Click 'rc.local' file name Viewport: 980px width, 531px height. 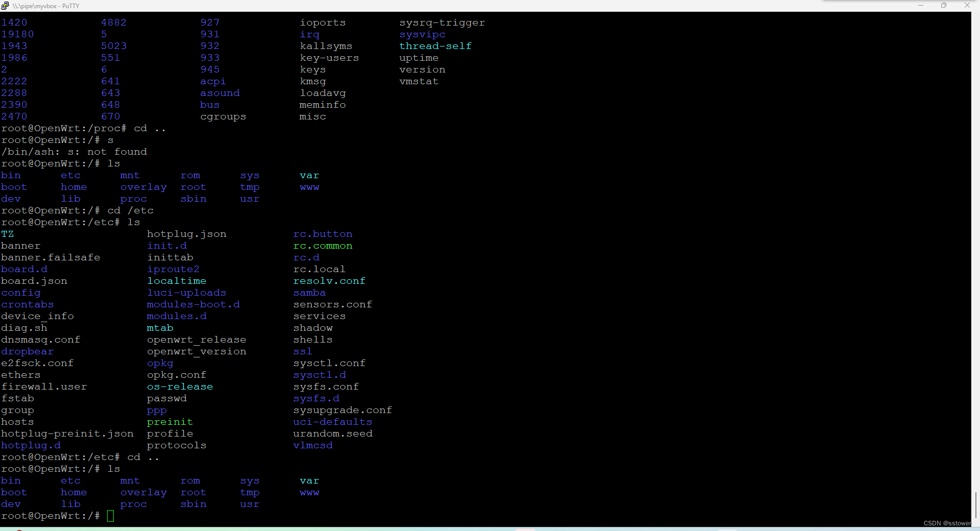320,269
